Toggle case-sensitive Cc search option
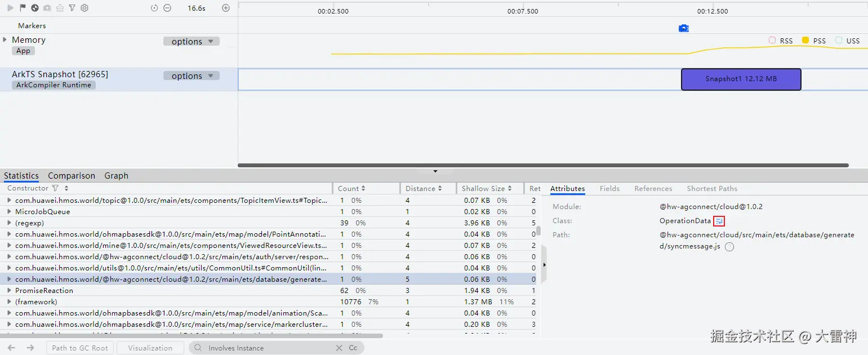The width and height of the screenshot is (868, 355). pyautogui.click(x=353, y=348)
